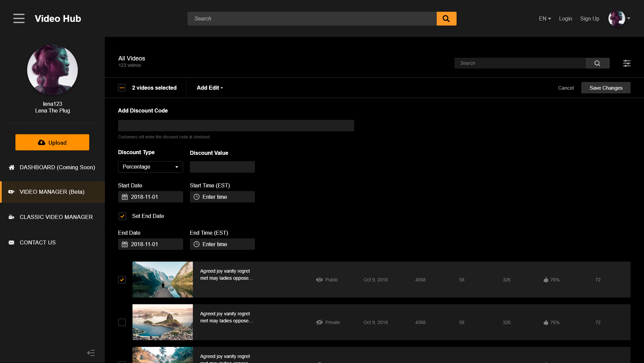This screenshot has height=363, width=644.
Task: Click the End Date calendar icon
Action: pyautogui.click(x=125, y=244)
